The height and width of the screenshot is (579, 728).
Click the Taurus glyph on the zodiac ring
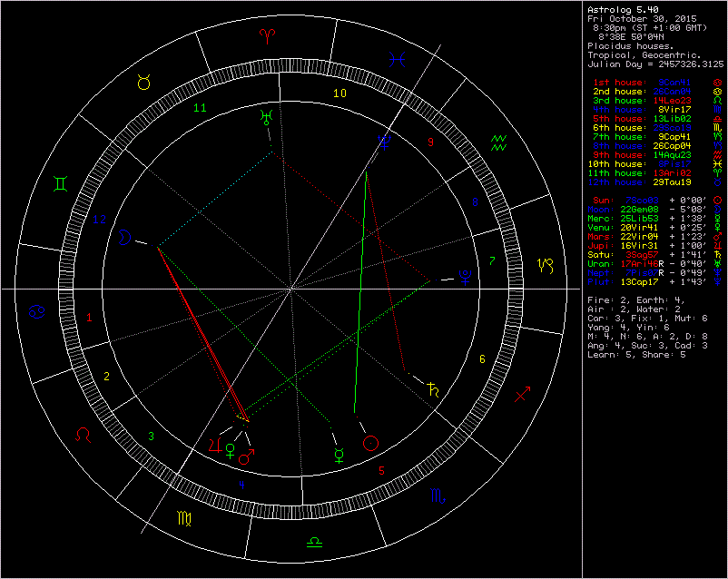(144, 83)
